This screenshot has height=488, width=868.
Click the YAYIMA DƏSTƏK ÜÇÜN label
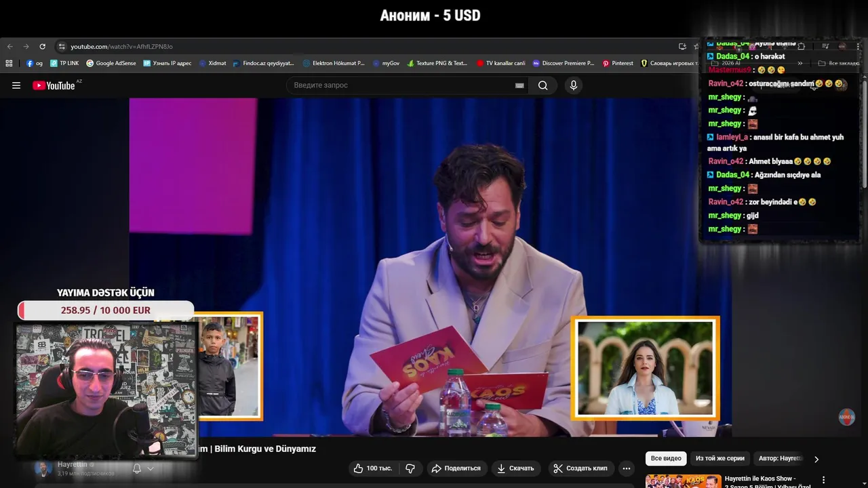tap(106, 293)
